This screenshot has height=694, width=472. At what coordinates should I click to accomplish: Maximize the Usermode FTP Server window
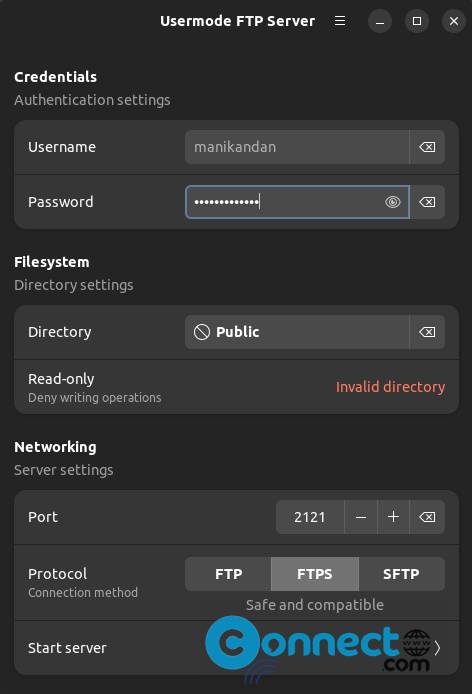click(x=417, y=21)
